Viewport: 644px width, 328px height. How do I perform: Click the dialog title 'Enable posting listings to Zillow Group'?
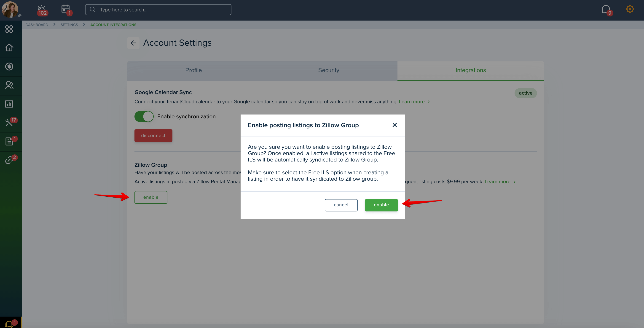pyautogui.click(x=303, y=125)
